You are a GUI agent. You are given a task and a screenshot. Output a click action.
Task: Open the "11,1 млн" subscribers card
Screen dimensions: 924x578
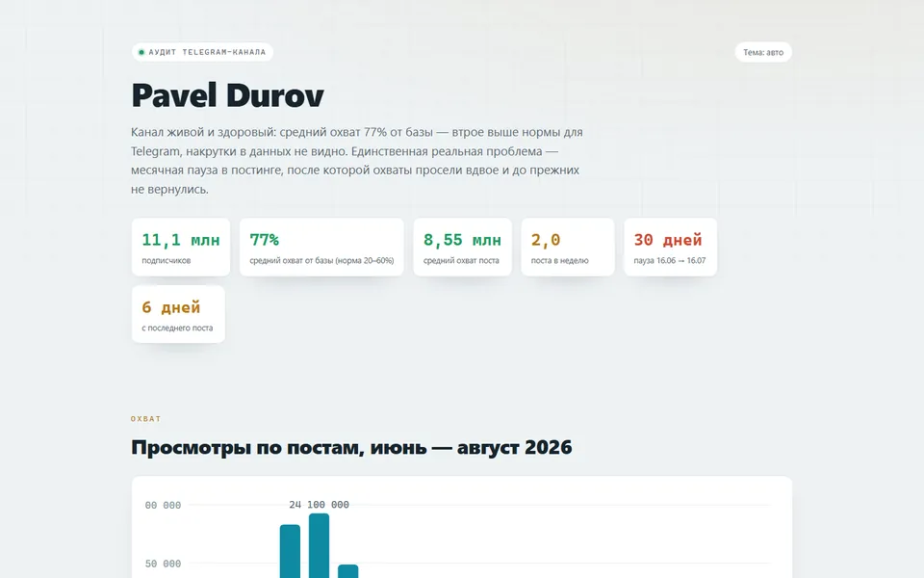click(x=181, y=247)
